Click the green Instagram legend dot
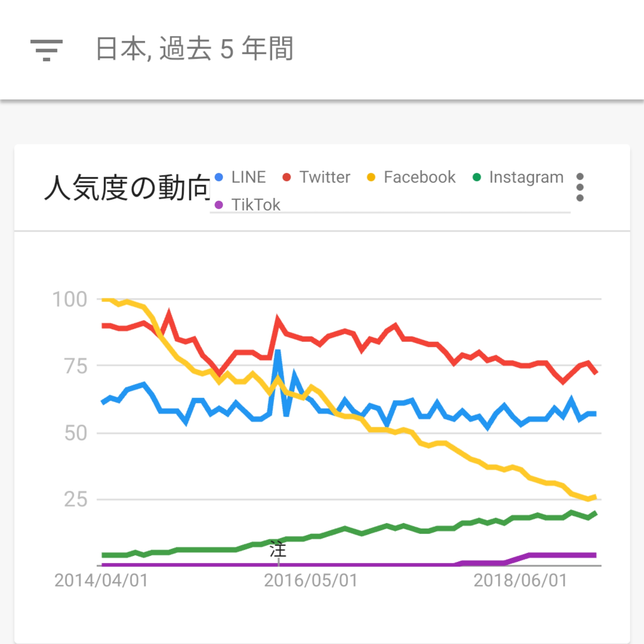 coord(476,177)
